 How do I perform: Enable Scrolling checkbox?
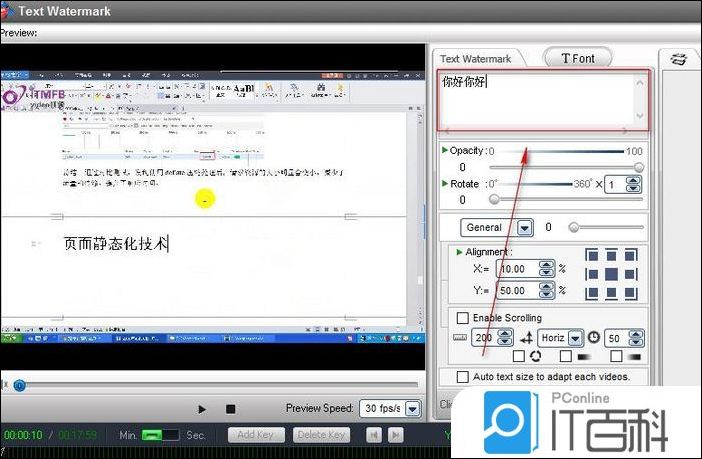pyautogui.click(x=462, y=318)
